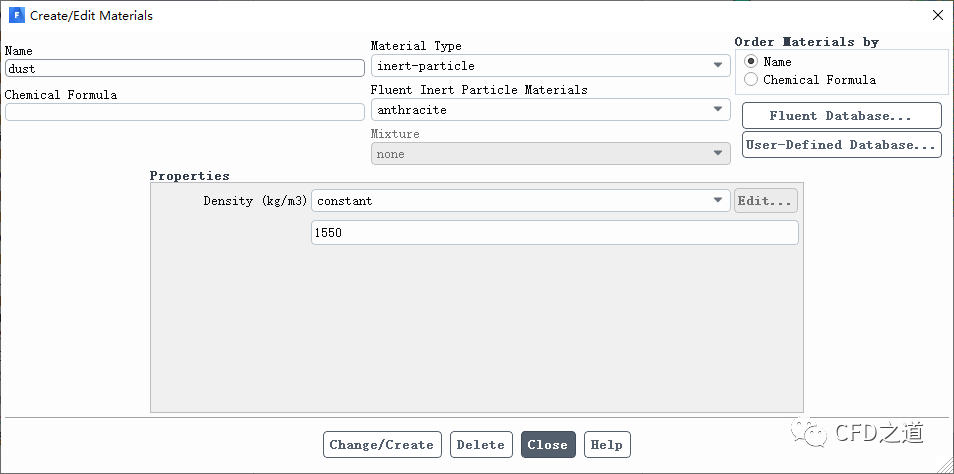Select the Chemical Formula radio button

[x=751, y=80]
